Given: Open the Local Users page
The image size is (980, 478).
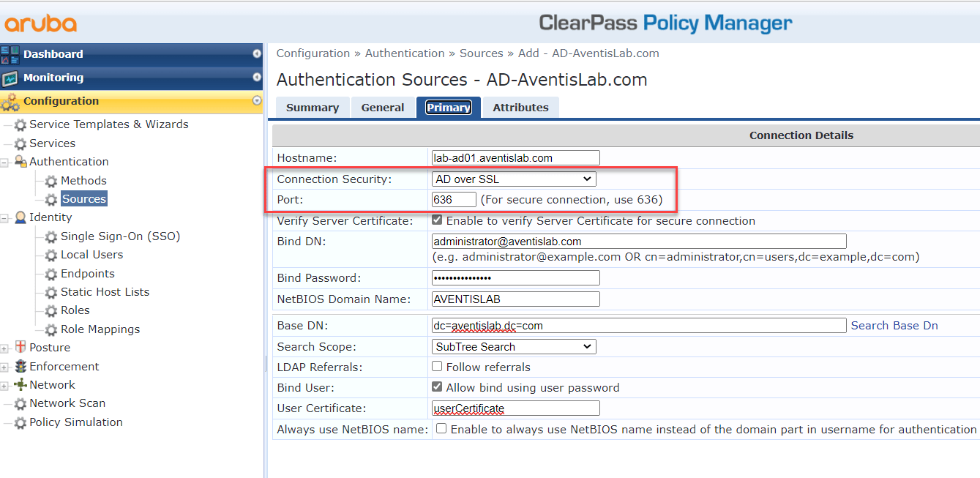Looking at the screenshot, I should (91, 255).
